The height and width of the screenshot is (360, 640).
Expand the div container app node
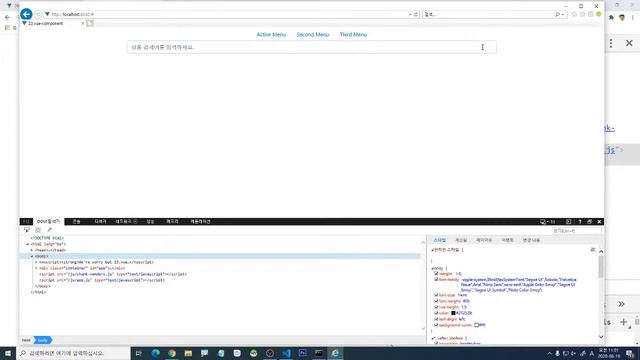click(x=36, y=269)
